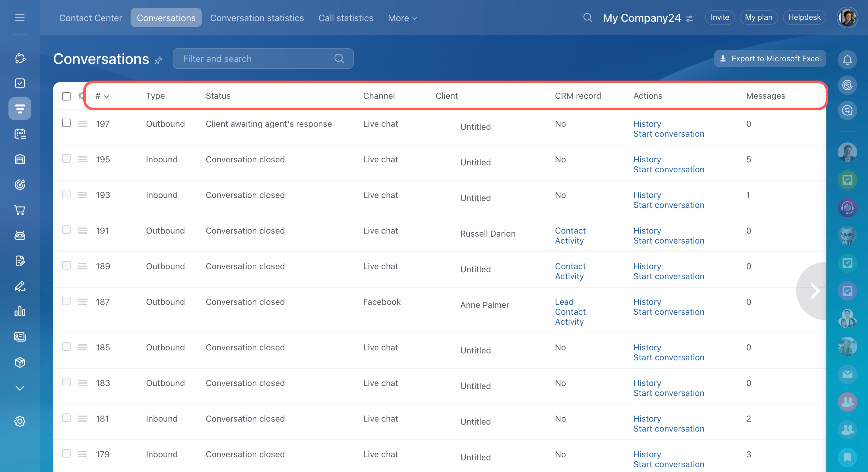Image resolution: width=868 pixels, height=472 pixels.
Task: Open the Call statistics tab
Action: pyautogui.click(x=346, y=18)
